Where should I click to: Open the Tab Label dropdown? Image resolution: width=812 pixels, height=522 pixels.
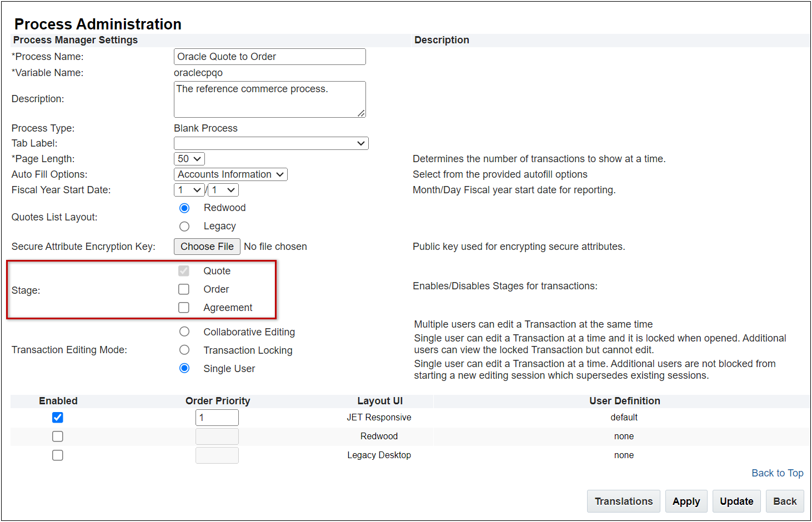pos(271,143)
